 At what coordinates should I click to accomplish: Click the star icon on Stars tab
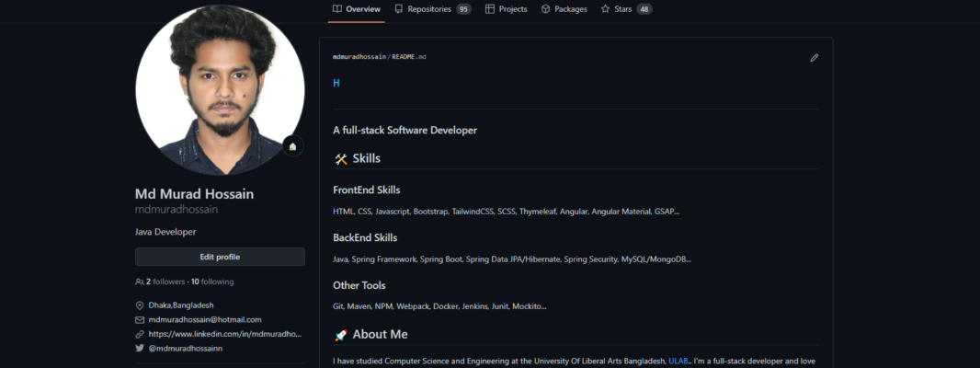point(605,9)
